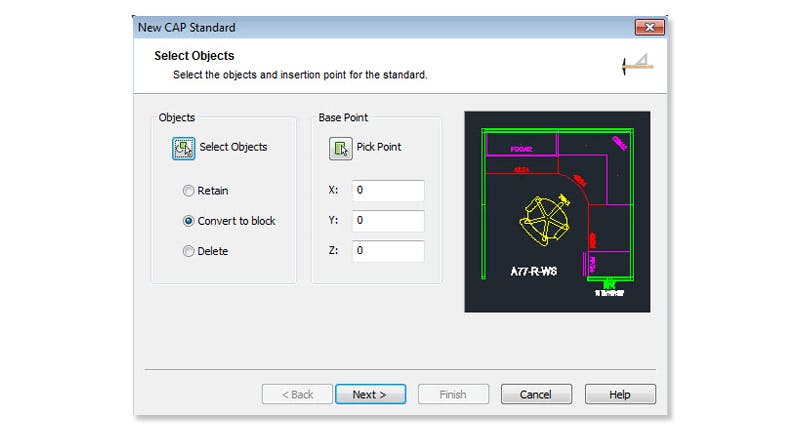The width and height of the screenshot is (800, 430).
Task: Go to the next wizard step
Action: [370, 394]
